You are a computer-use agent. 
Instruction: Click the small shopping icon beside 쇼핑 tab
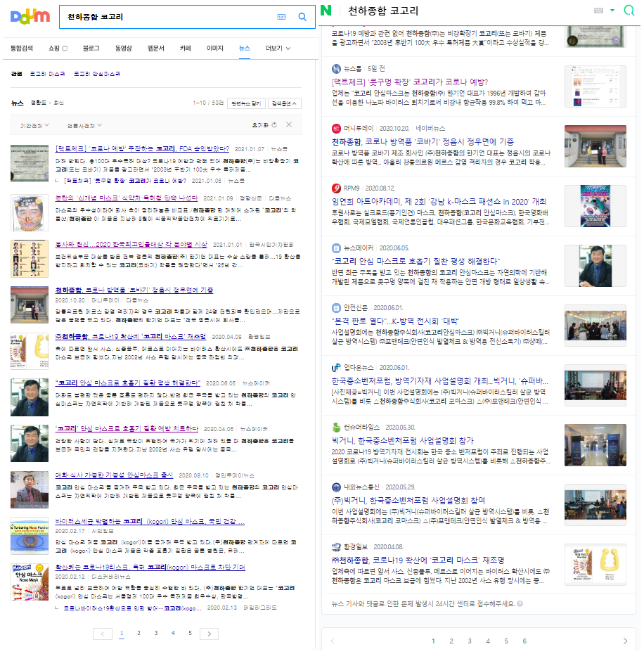65,49
